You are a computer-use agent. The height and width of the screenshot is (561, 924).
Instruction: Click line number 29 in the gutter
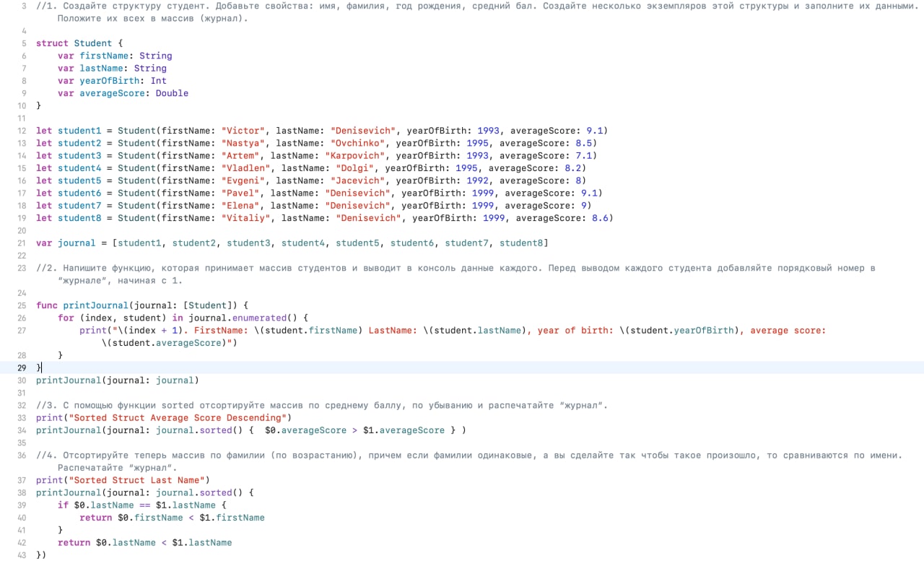[22, 368]
